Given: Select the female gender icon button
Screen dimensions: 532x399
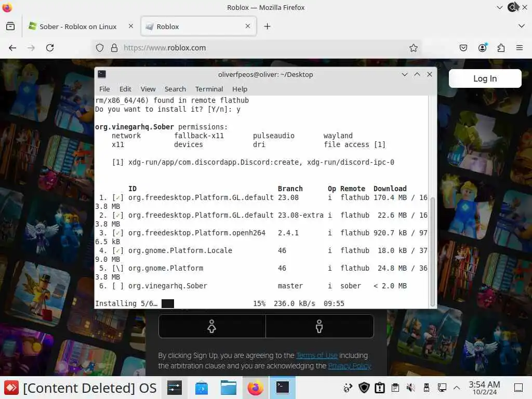Looking at the screenshot, I should point(212,326).
